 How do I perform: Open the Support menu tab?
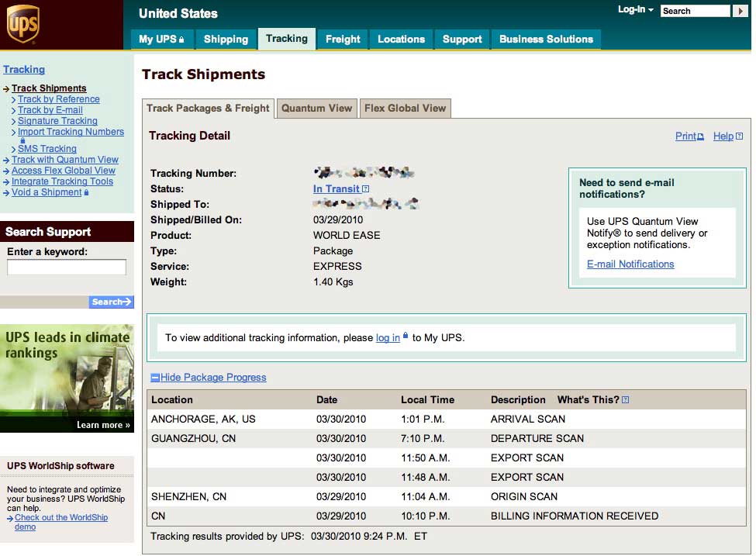462,39
